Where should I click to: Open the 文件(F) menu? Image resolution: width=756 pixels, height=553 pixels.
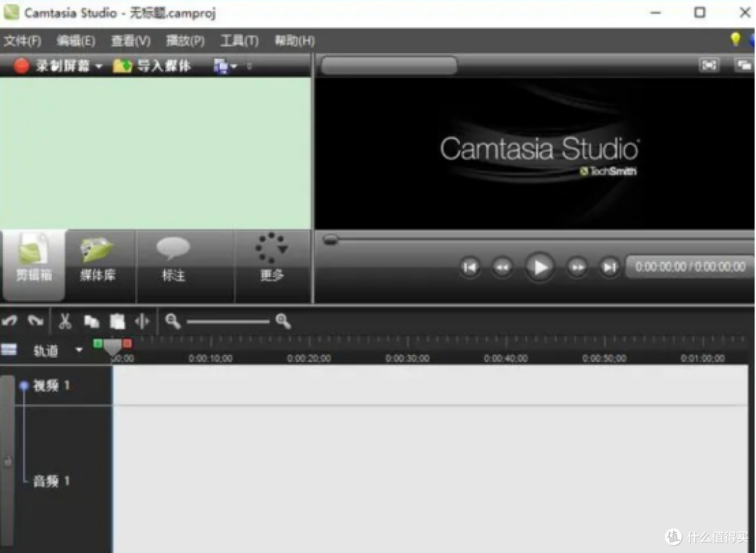pos(22,41)
